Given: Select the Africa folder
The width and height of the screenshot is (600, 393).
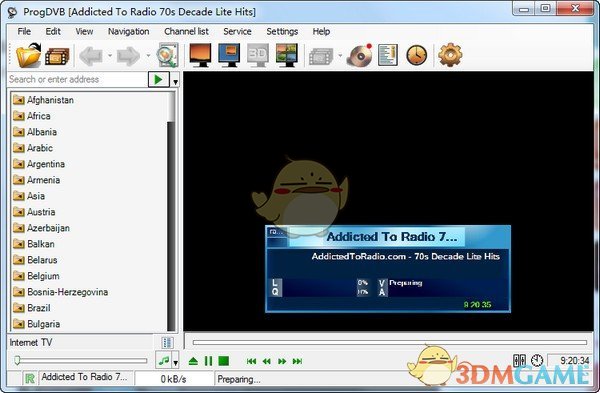Looking at the screenshot, I should click(31, 116).
